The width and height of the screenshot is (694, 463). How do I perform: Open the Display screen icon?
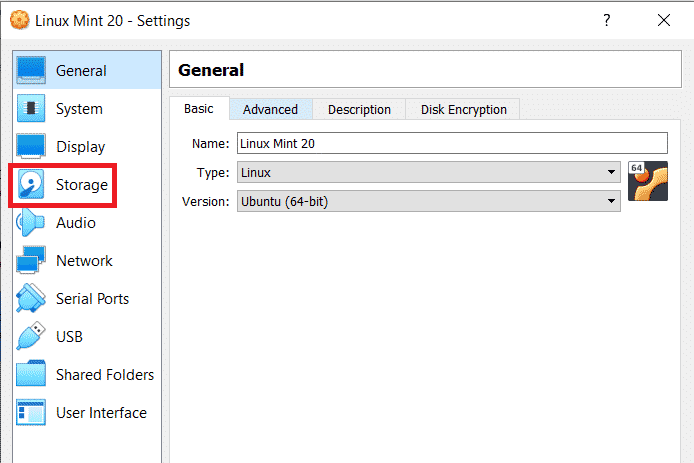(x=32, y=147)
